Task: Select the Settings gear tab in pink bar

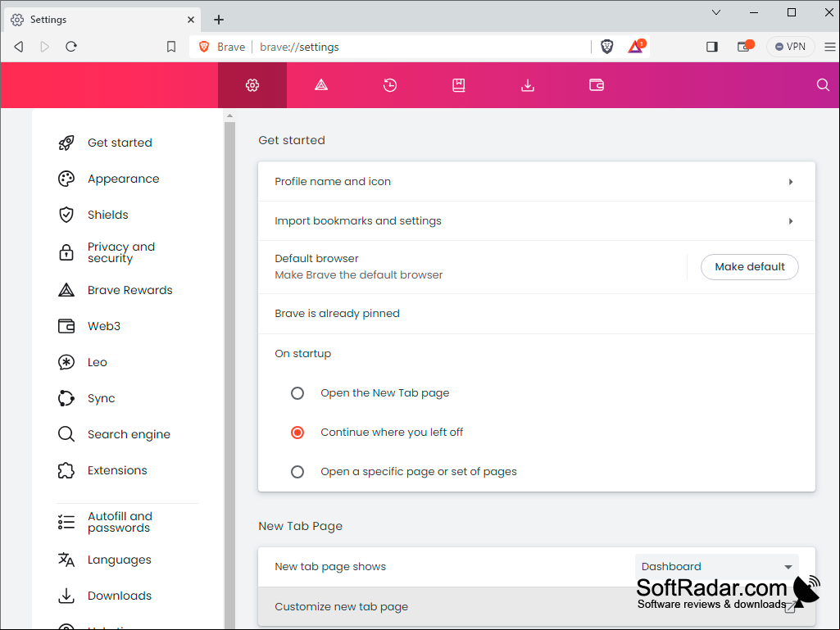Action: click(x=252, y=85)
